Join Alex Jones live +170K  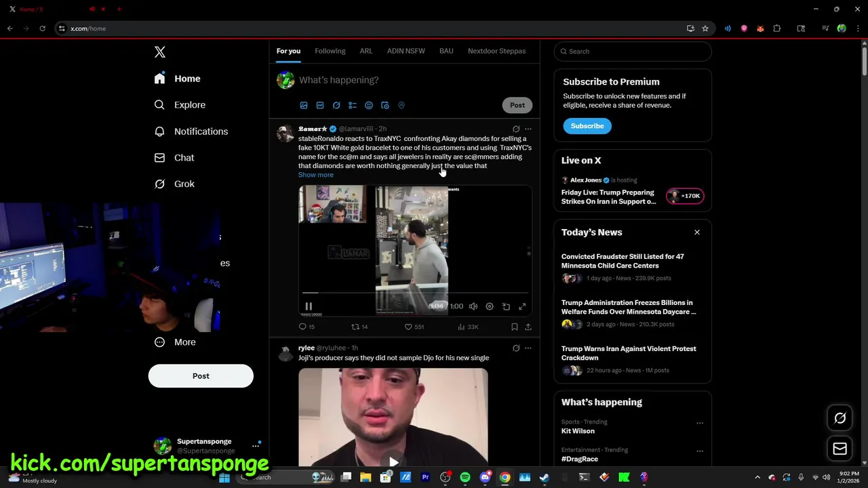pyautogui.click(x=686, y=196)
